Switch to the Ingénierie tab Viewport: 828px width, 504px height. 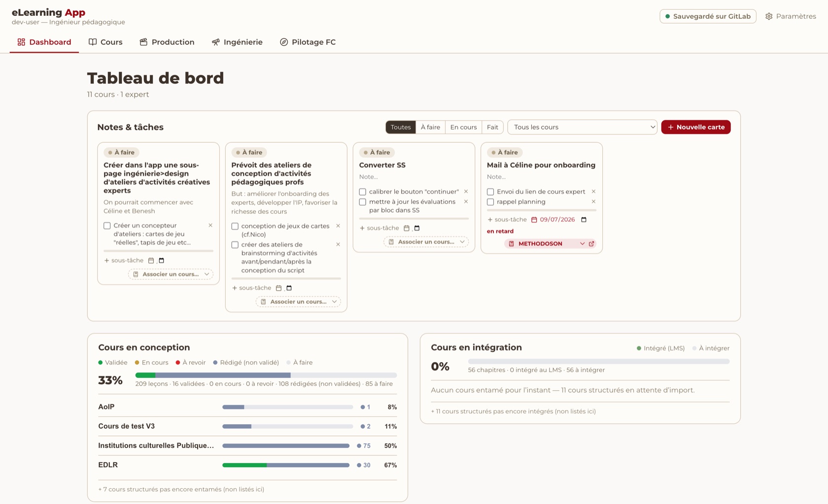[x=237, y=42]
